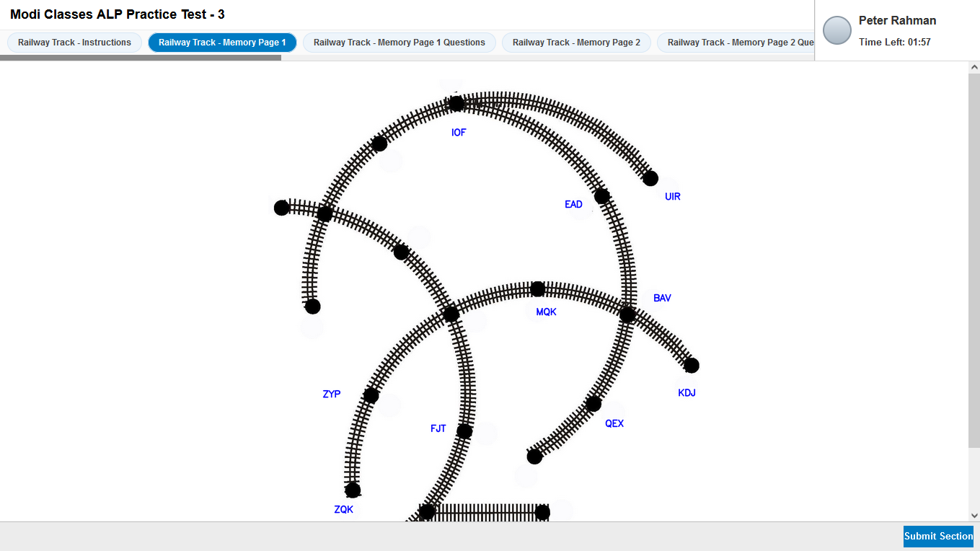The width and height of the screenshot is (980, 551).
Task: Click the junction dot below BAV
Action: [x=627, y=315]
